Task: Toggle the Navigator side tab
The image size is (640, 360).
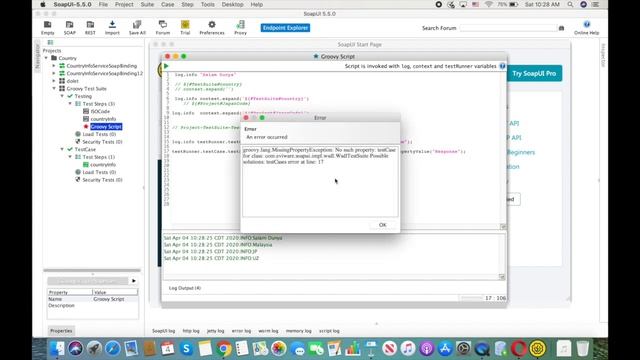Action: (37, 56)
